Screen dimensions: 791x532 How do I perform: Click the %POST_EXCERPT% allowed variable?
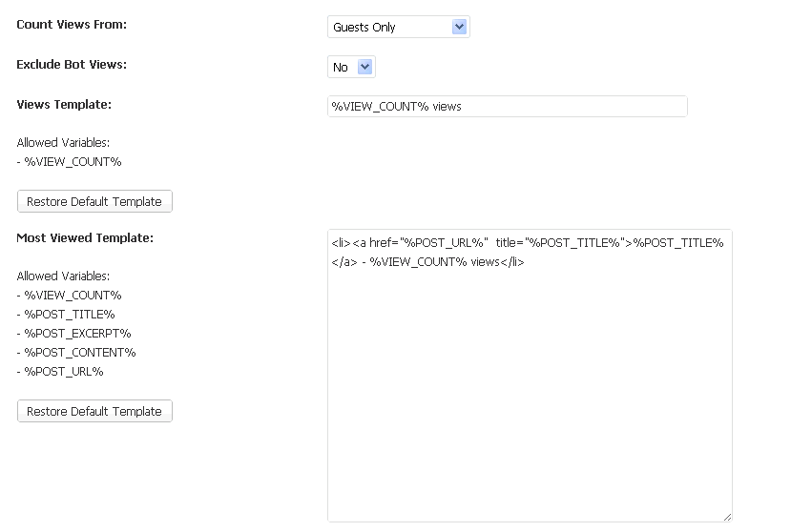(77, 333)
